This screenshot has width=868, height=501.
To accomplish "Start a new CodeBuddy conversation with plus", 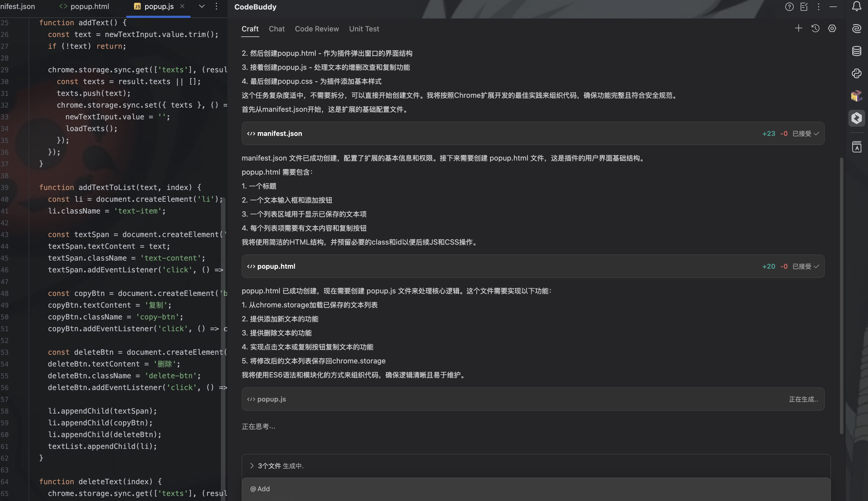I will tap(798, 29).
